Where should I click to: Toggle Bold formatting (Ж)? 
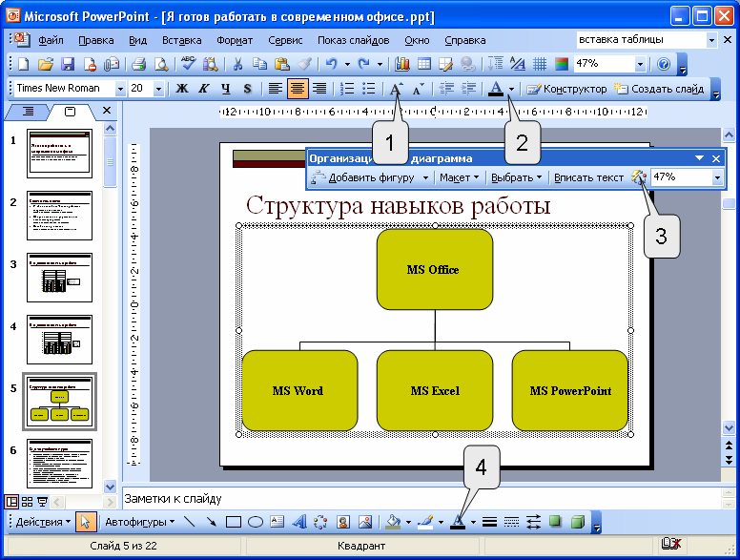click(x=182, y=89)
